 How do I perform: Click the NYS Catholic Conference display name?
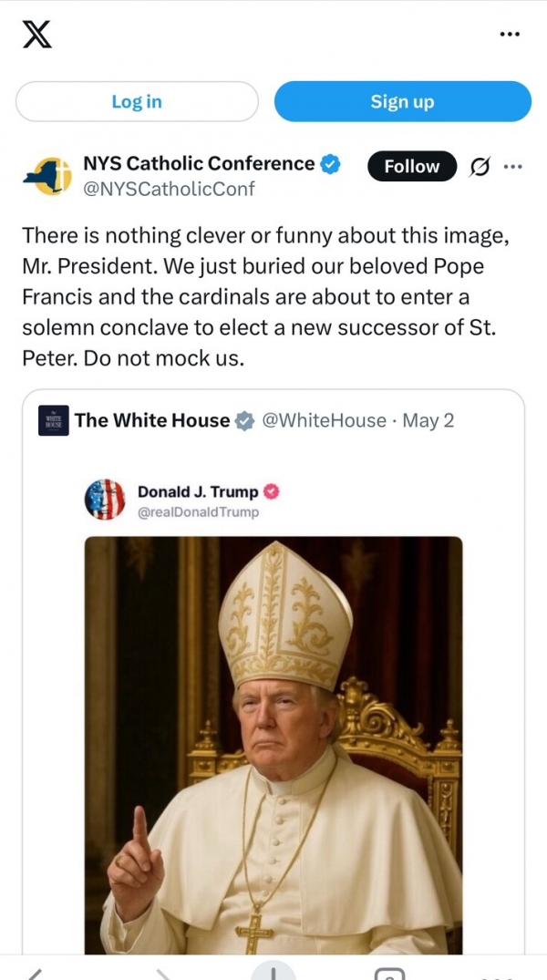199,164
